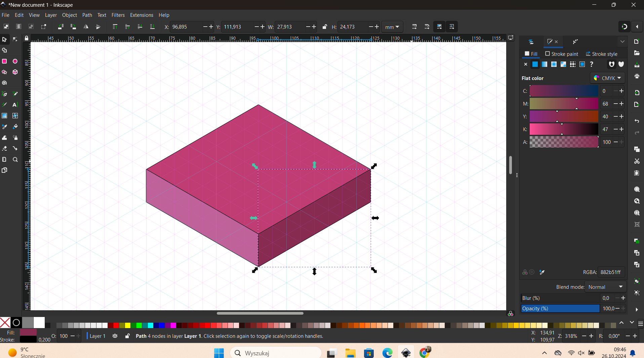The height and width of the screenshot is (358, 644).
Task: Toggle the Layer 1 lock icon
Action: click(x=127, y=336)
